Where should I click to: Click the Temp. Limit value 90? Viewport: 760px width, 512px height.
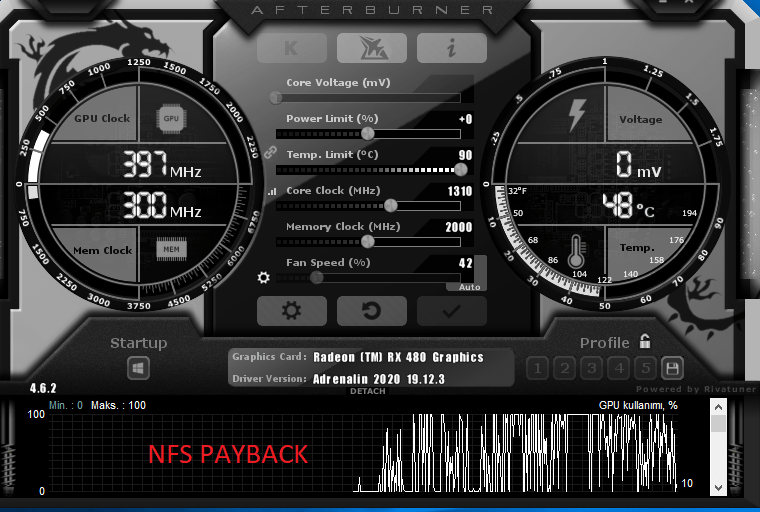[x=465, y=155]
